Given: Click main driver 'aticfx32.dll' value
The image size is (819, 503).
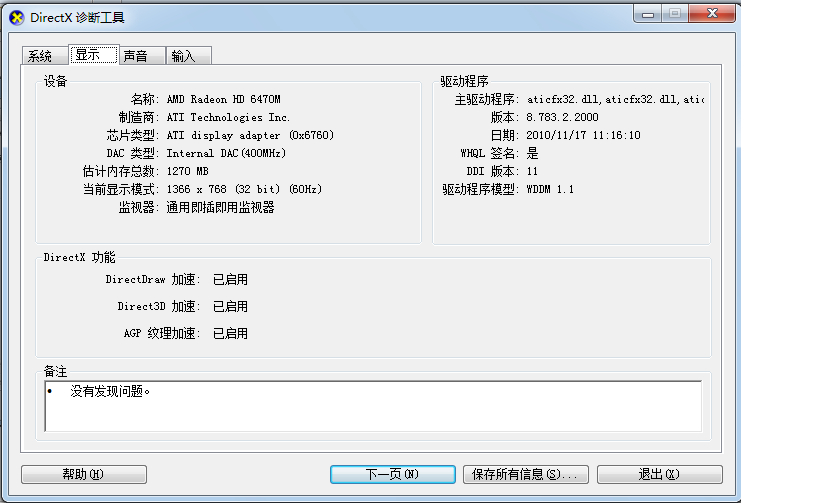Looking at the screenshot, I should point(615,99).
